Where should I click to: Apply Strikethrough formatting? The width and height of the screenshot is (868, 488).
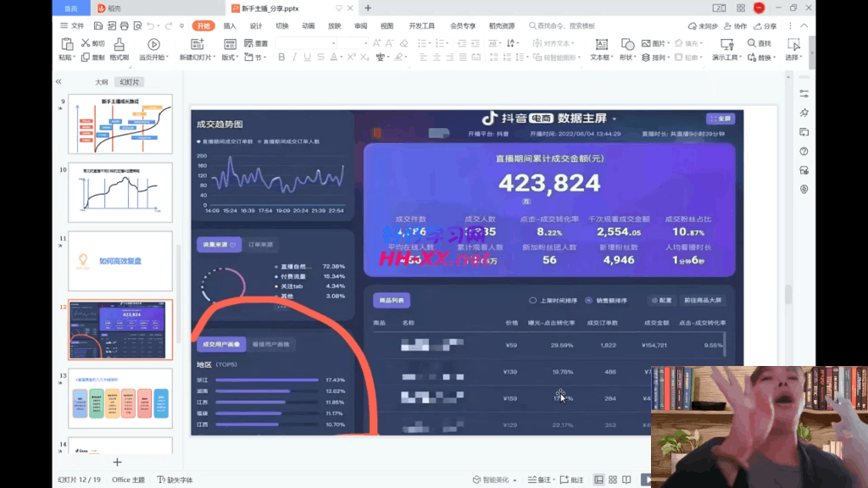[320, 57]
